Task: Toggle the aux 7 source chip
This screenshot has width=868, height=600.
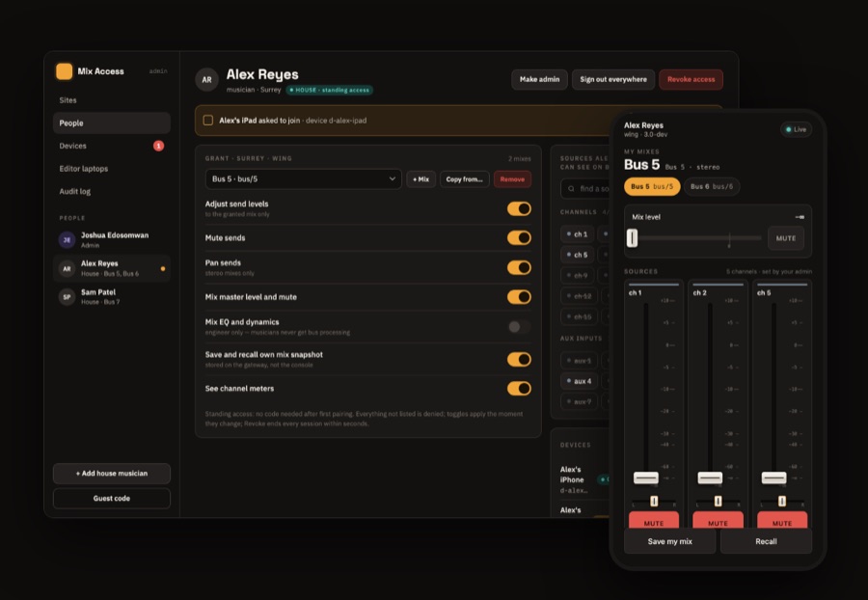Action: click(x=579, y=401)
